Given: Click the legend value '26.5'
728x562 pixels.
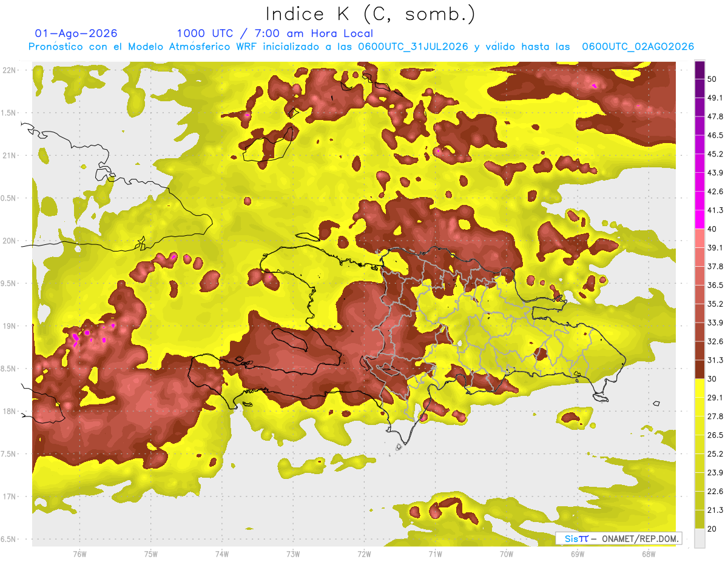Looking at the screenshot, I should coord(715,435).
